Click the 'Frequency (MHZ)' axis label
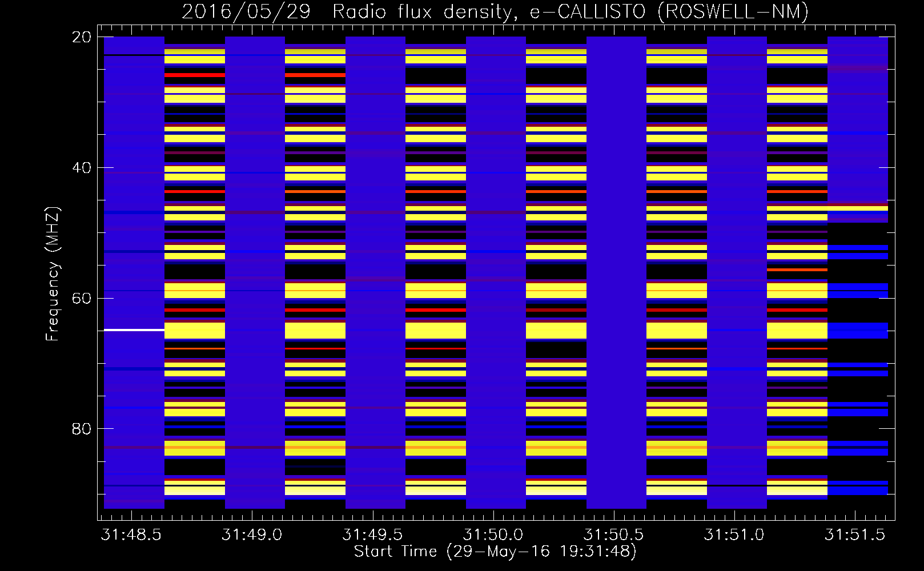Image resolution: width=924 pixels, height=571 pixels. 53,274
